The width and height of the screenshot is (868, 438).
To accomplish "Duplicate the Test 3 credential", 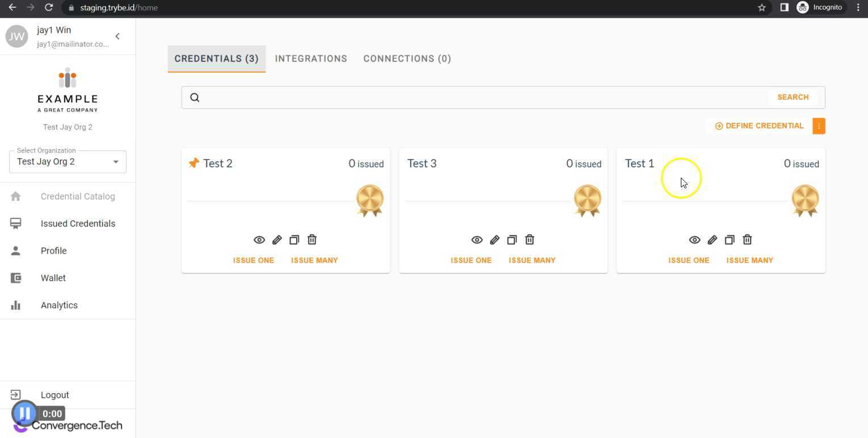I will [512, 240].
